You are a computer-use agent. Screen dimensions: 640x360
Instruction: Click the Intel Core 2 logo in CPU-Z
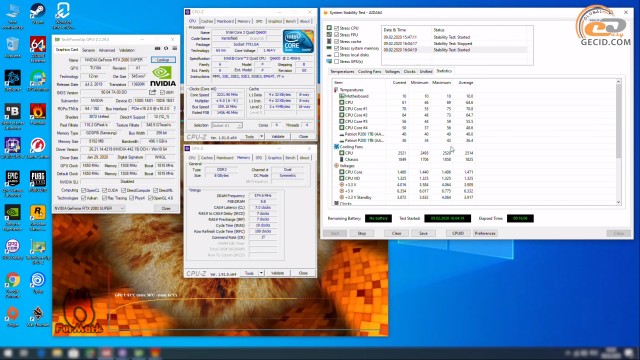click(298, 41)
